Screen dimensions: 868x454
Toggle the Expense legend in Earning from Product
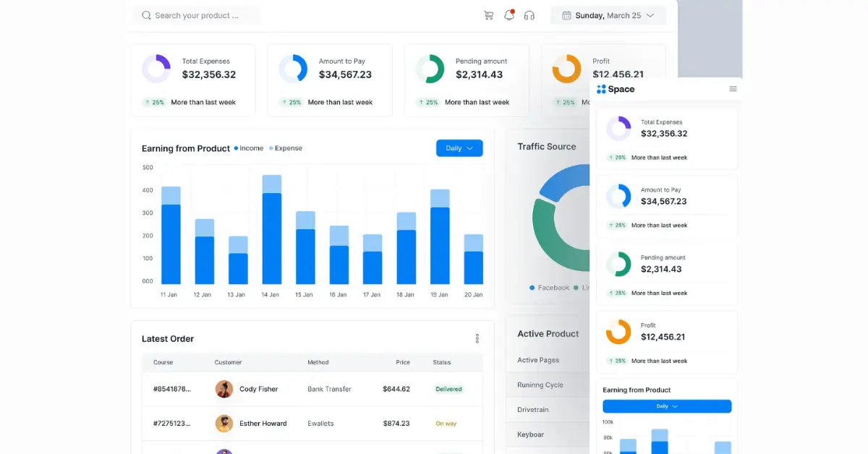pyautogui.click(x=286, y=148)
